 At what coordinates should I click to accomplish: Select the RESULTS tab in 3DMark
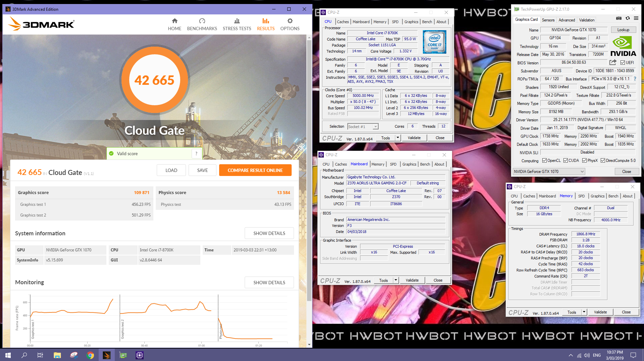(266, 25)
